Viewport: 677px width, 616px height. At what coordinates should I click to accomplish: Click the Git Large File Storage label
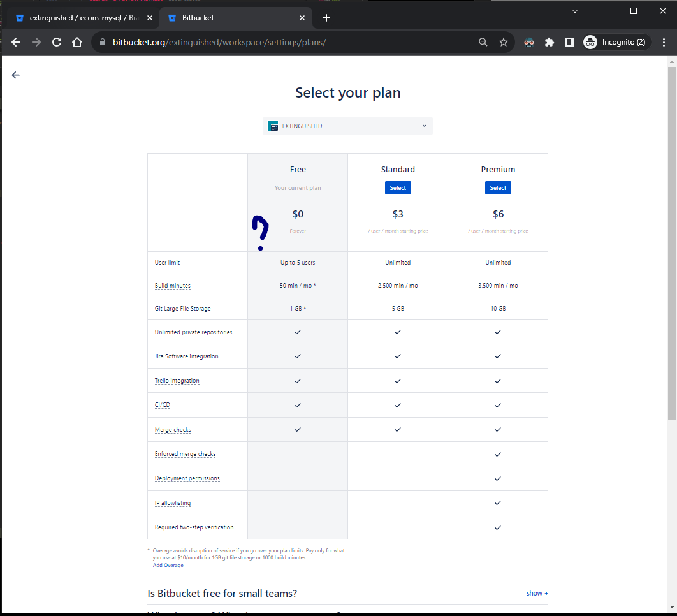pos(182,309)
